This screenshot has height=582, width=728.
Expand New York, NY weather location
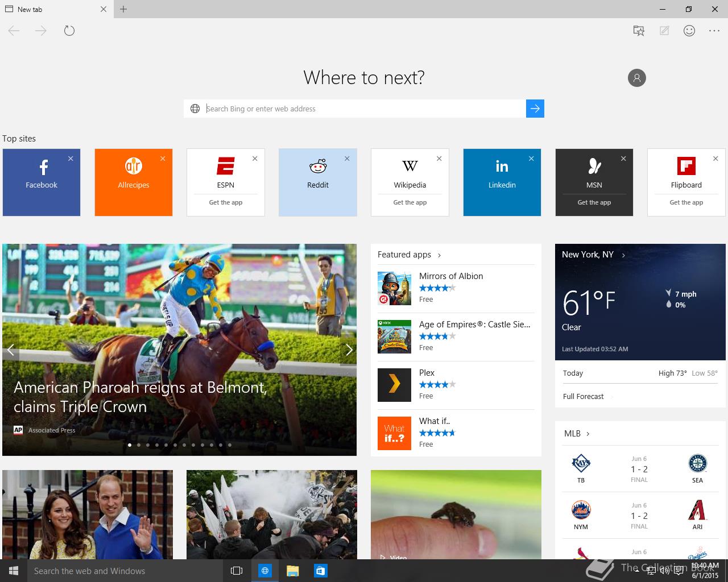point(623,255)
